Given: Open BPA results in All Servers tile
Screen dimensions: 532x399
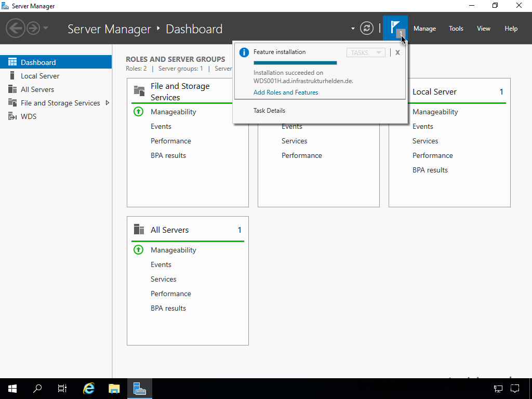Looking at the screenshot, I should (x=168, y=308).
